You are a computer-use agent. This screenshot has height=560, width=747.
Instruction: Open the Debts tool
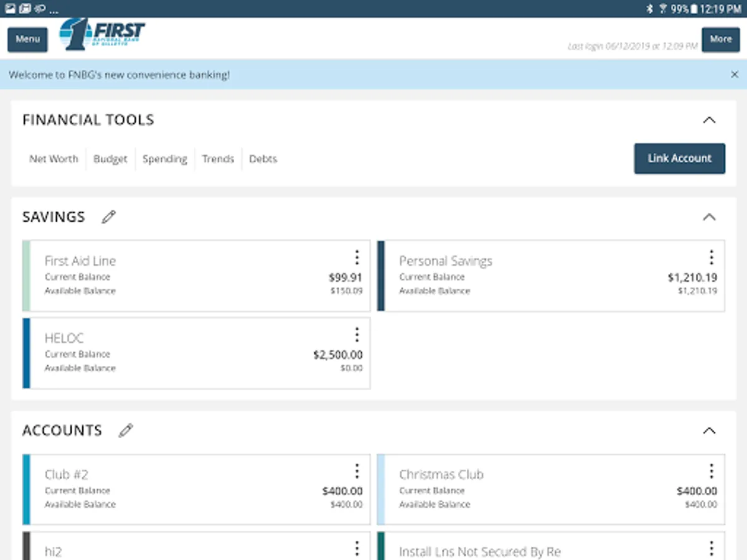tap(263, 159)
